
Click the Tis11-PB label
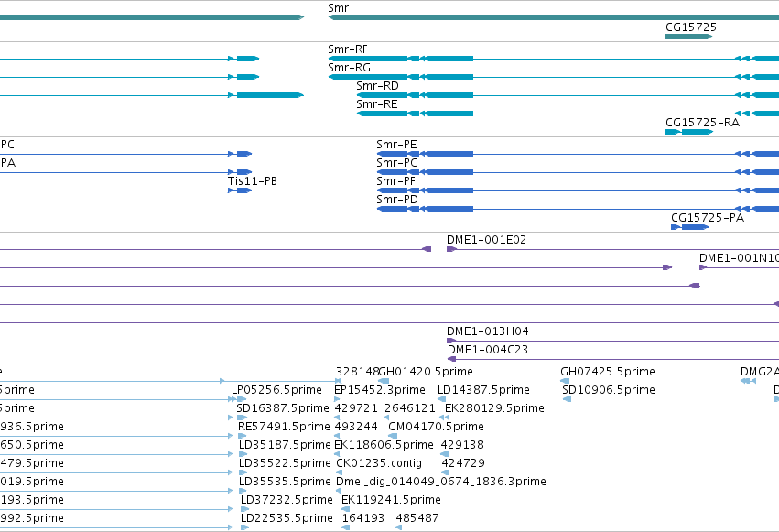(x=253, y=181)
